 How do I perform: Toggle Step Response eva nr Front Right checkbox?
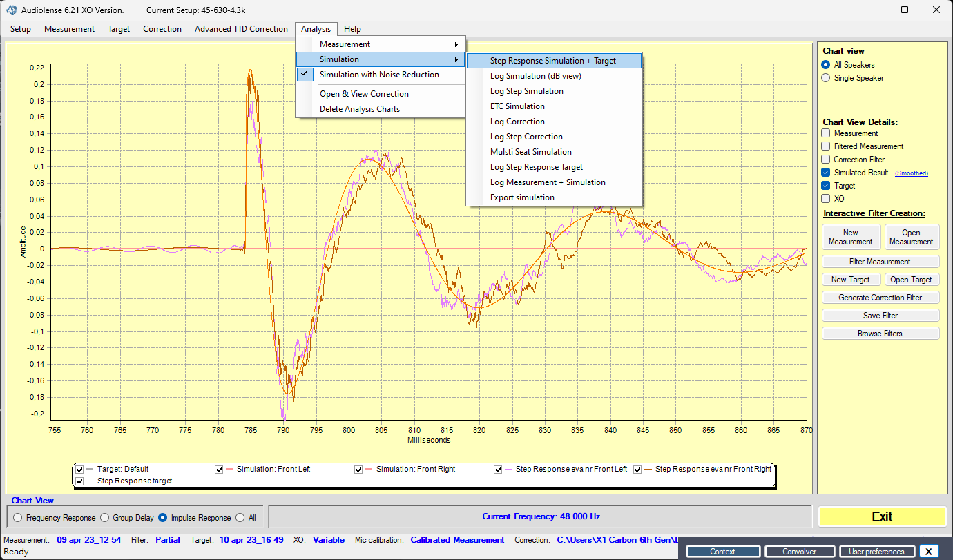tap(638, 470)
